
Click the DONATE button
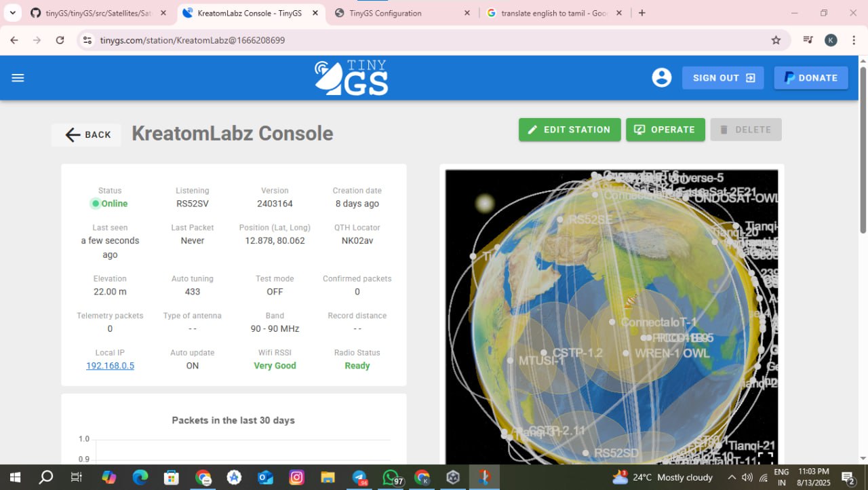click(x=811, y=78)
